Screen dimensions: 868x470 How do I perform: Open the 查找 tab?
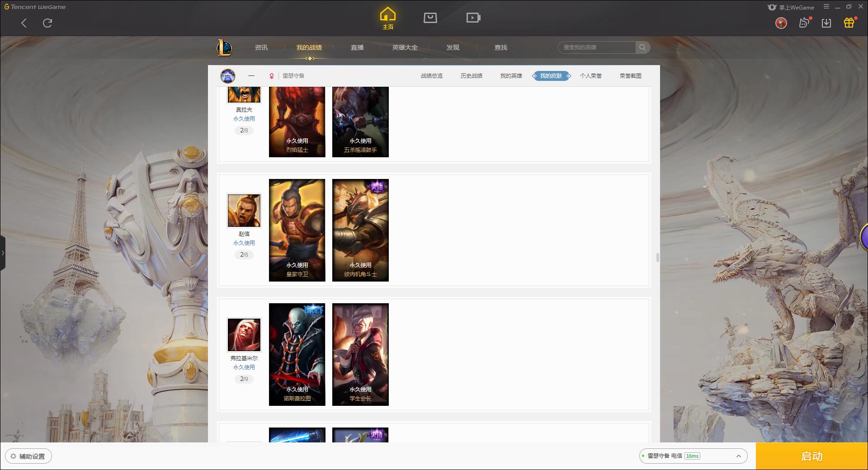[x=501, y=47]
